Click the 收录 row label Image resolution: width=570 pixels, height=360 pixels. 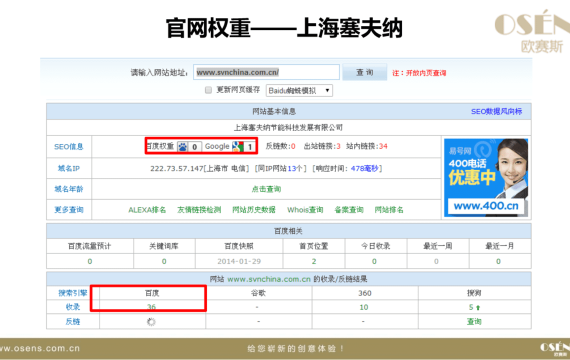click(73, 307)
